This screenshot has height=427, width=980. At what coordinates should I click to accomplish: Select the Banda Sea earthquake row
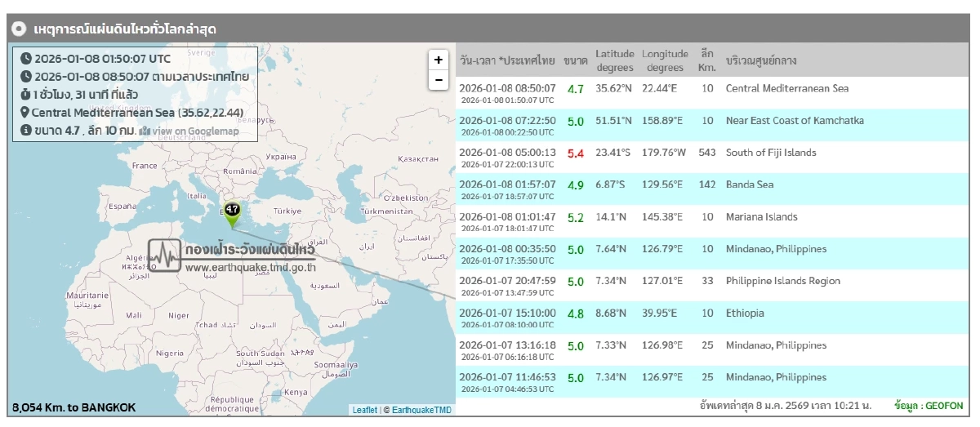click(x=710, y=189)
